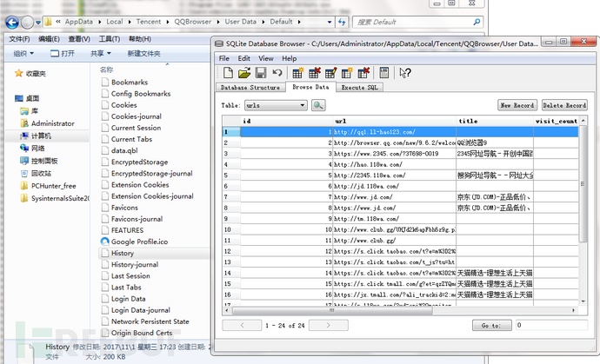Expand the 组织 dropdown in Explorer toolbar

click(23, 54)
